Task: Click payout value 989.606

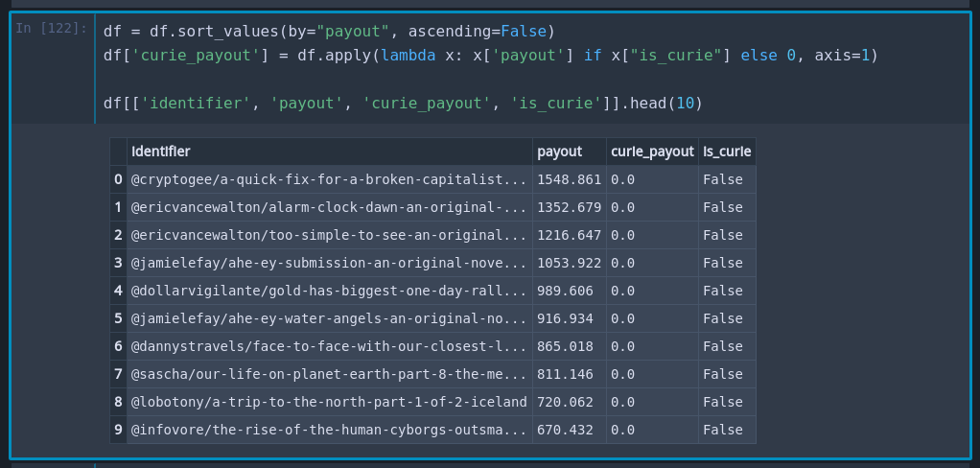Action: point(570,291)
